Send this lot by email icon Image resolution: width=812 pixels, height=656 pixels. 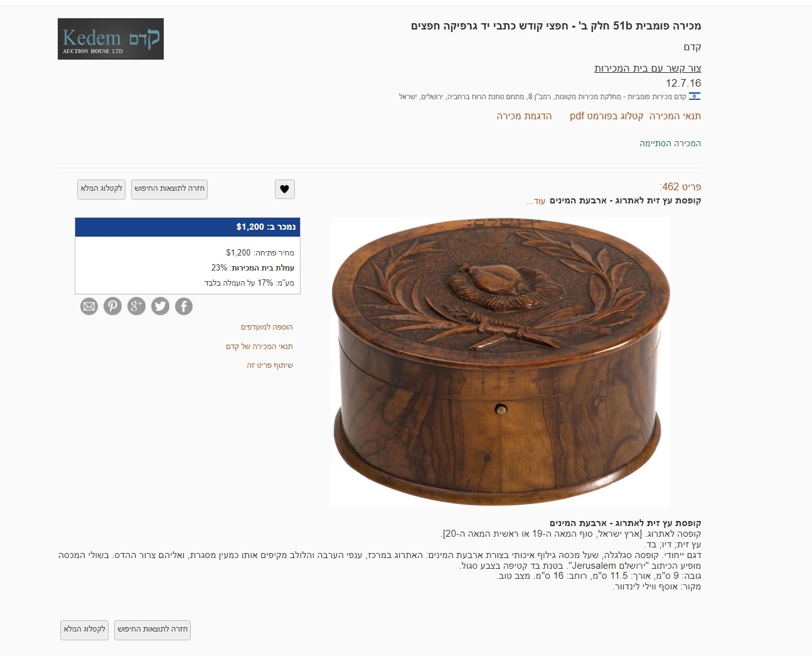tap(89, 306)
